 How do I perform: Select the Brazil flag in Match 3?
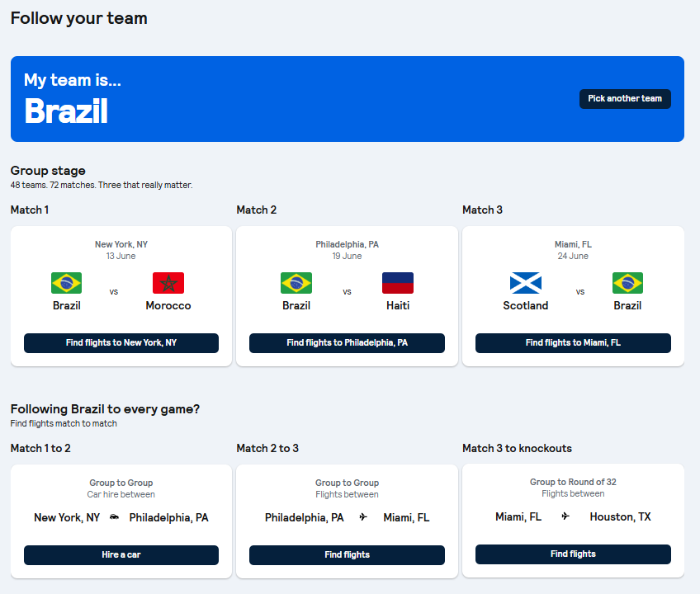pos(627,282)
